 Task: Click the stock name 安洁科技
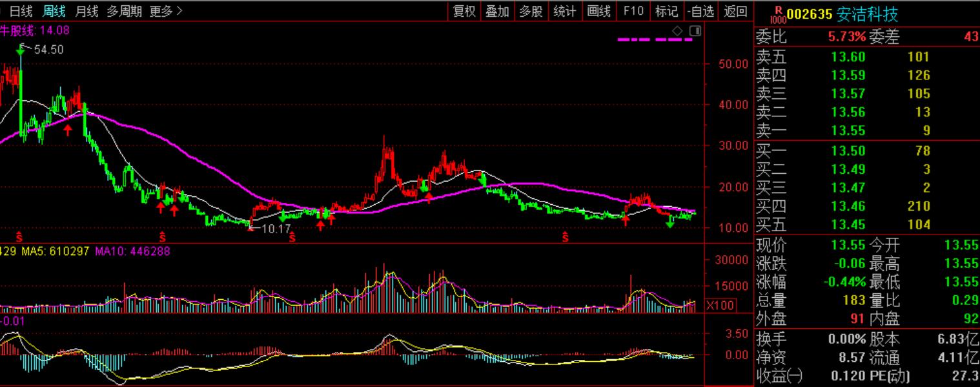(867, 15)
